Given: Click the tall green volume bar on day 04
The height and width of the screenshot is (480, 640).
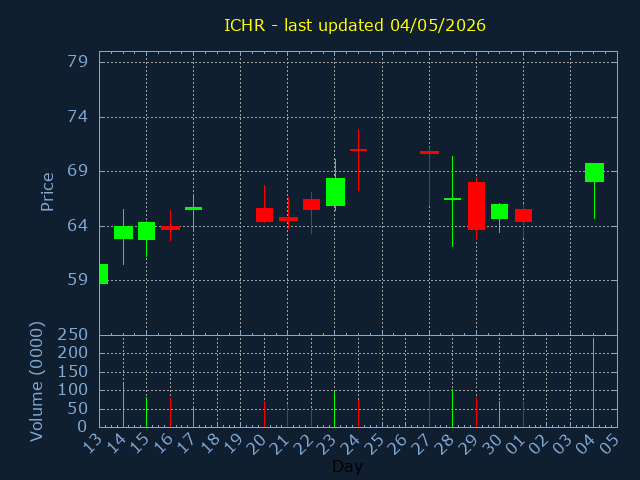Looking at the screenshot, I should point(593,382).
